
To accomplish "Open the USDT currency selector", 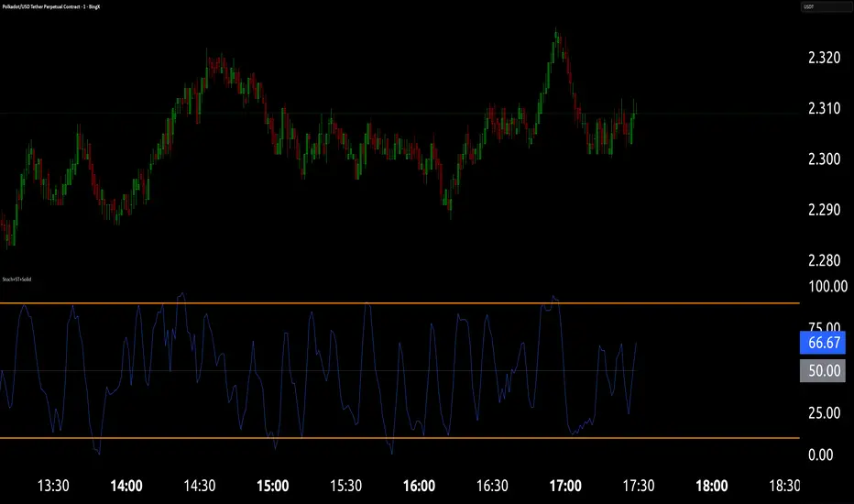I will (x=827, y=7).
